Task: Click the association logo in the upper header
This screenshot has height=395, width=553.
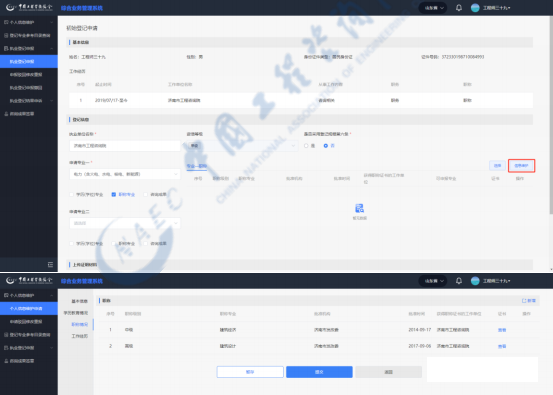Action: [29, 7]
